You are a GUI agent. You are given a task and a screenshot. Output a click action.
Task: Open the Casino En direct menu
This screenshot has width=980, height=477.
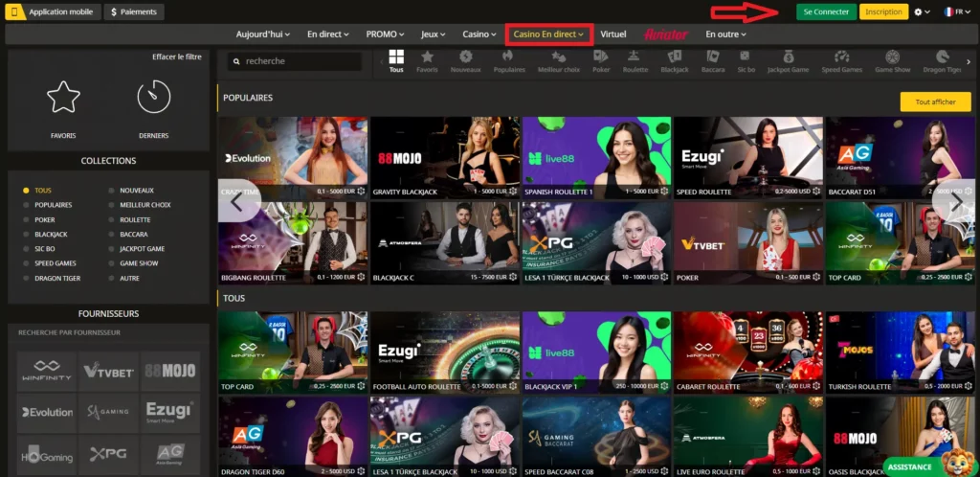(548, 34)
